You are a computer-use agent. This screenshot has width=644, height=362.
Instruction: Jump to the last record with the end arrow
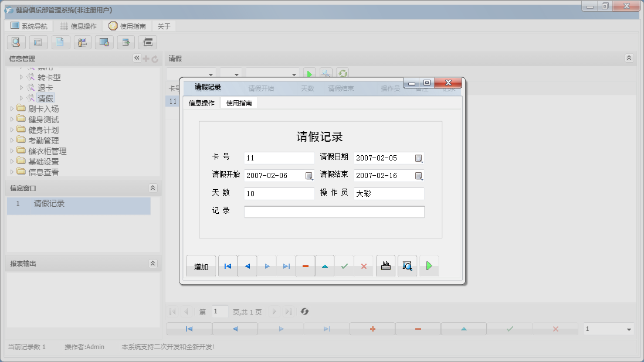coord(286,265)
